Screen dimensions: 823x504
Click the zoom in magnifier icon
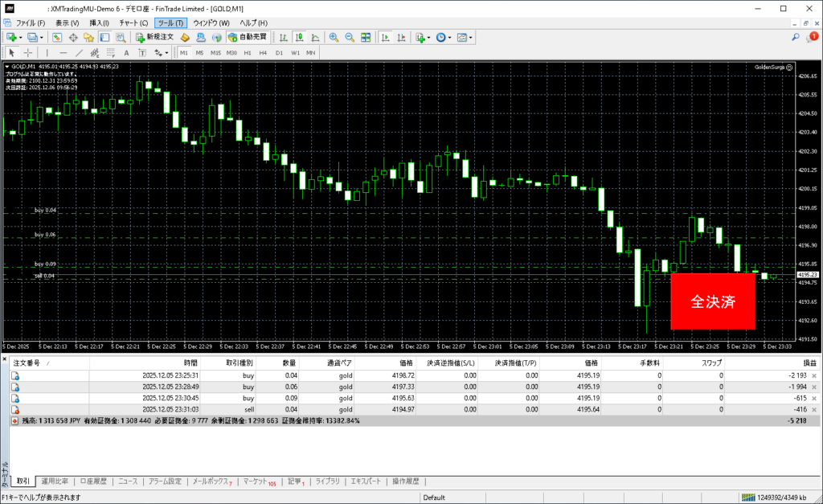334,38
